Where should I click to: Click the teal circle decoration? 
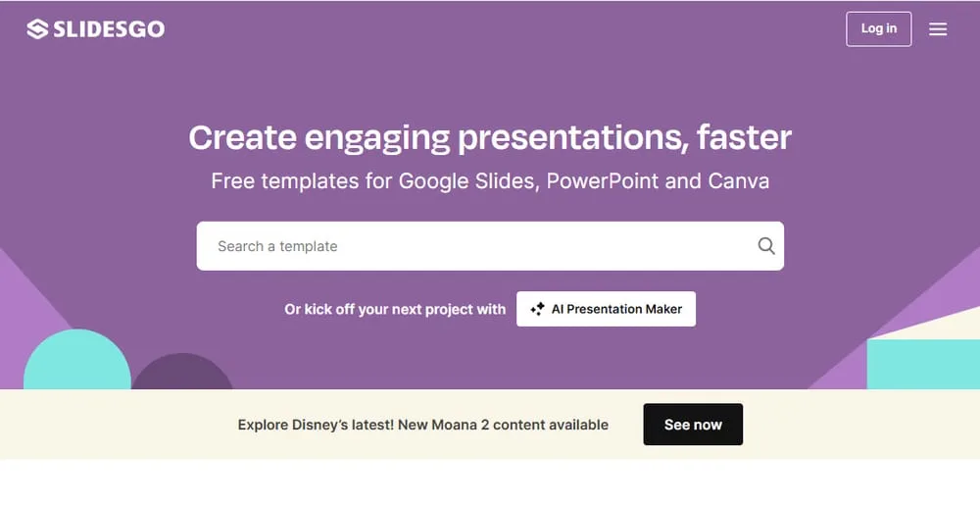76,361
